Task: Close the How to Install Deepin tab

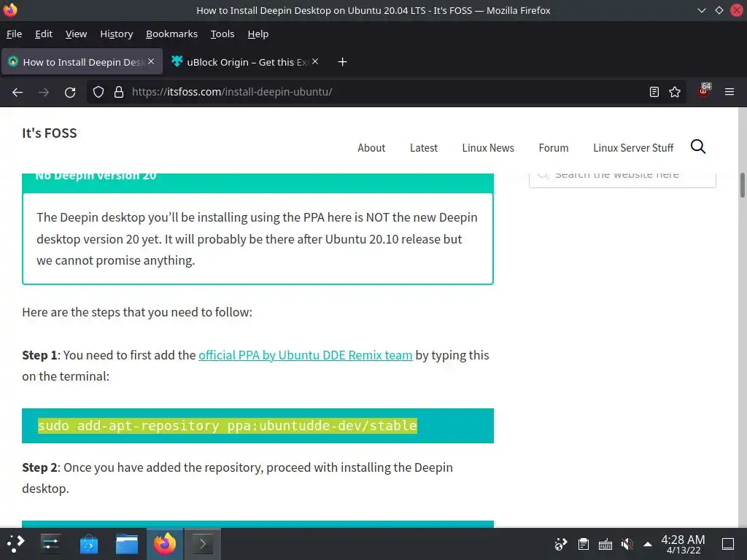Action: (x=151, y=61)
